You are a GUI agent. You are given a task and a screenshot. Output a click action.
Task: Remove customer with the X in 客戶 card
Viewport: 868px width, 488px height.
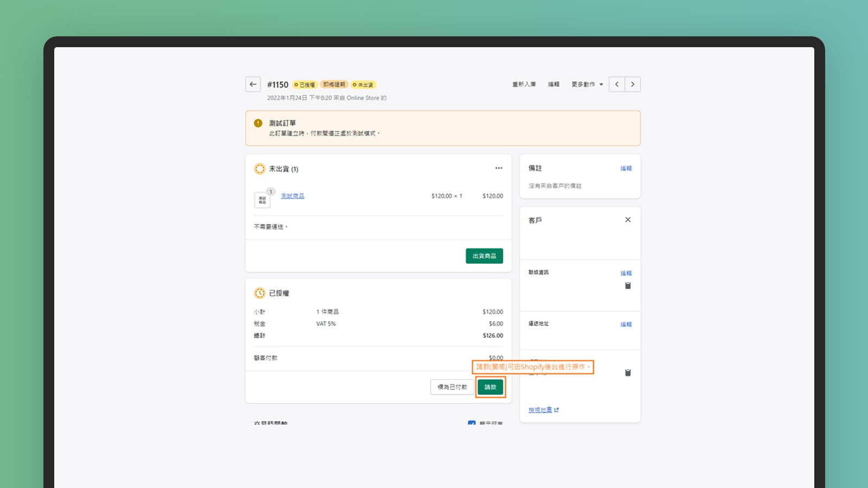pos(628,220)
